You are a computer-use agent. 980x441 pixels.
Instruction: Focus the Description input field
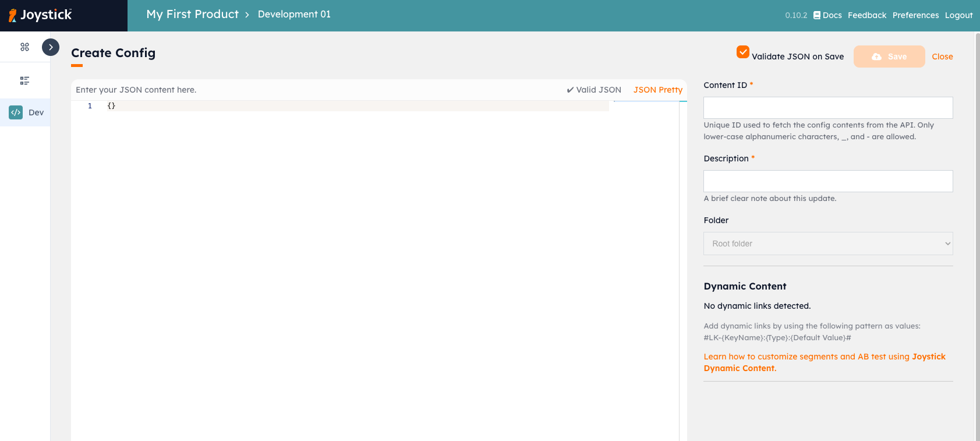(828, 181)
